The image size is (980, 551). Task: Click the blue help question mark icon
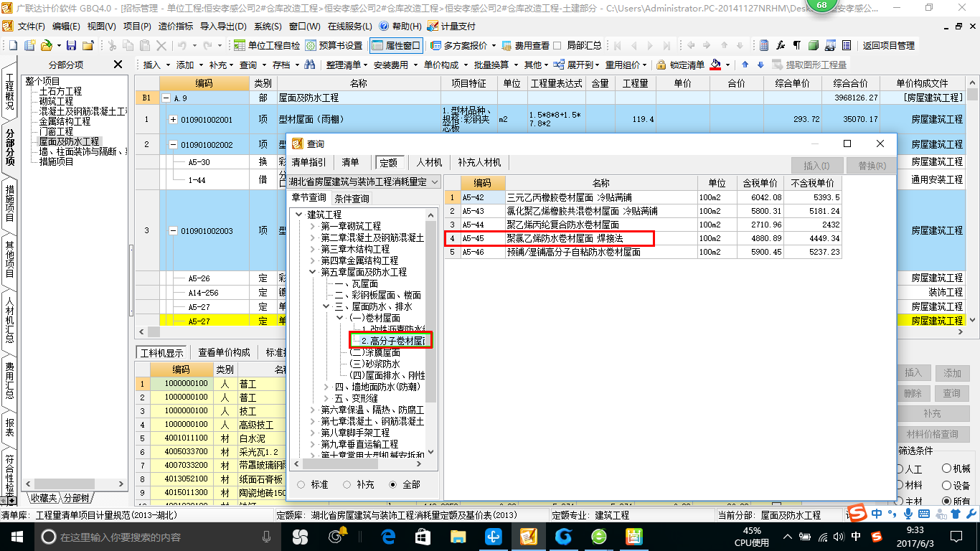[383, 26]
